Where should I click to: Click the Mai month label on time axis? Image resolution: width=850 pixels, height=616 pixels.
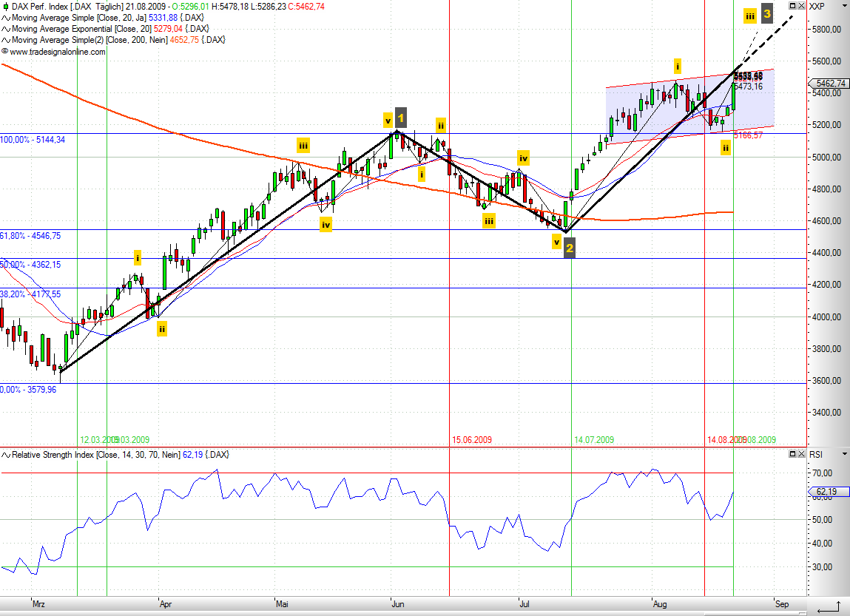(x=282, y=604)
